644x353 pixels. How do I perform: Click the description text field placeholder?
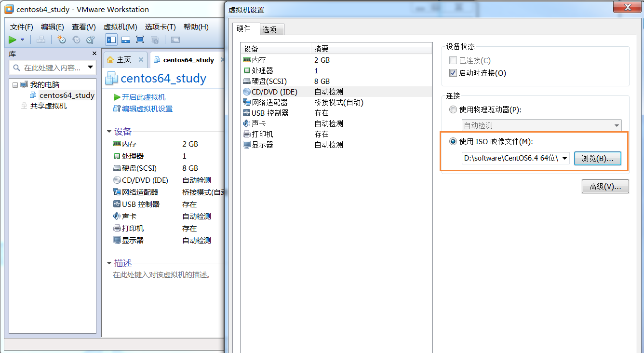point(161,275)
